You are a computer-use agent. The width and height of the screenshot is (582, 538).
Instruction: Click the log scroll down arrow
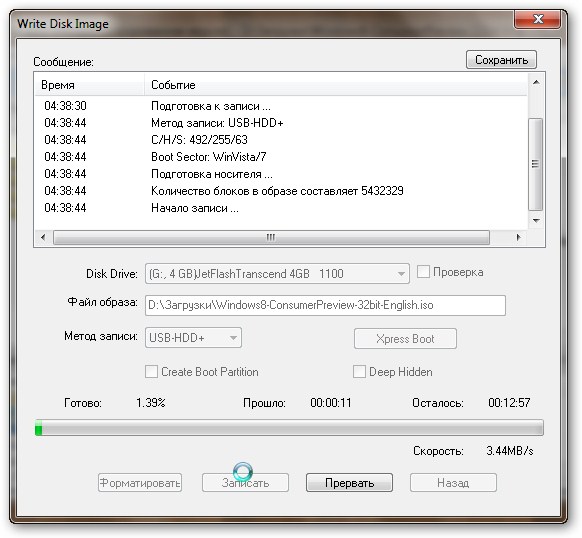pos(536,221)
